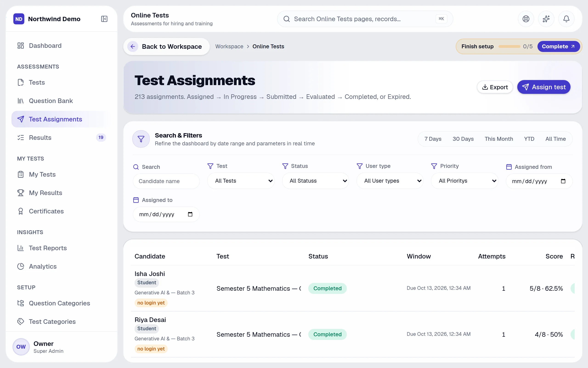
Task: Click the Assigned from date field
Action: tap(539, 181)
